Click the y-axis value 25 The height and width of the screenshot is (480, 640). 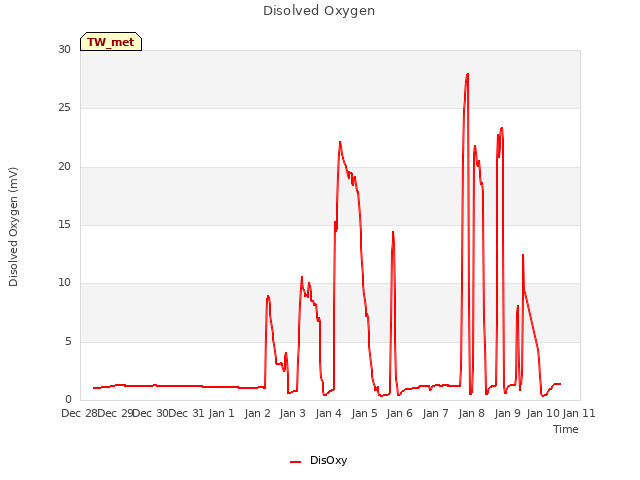[64, 108]
